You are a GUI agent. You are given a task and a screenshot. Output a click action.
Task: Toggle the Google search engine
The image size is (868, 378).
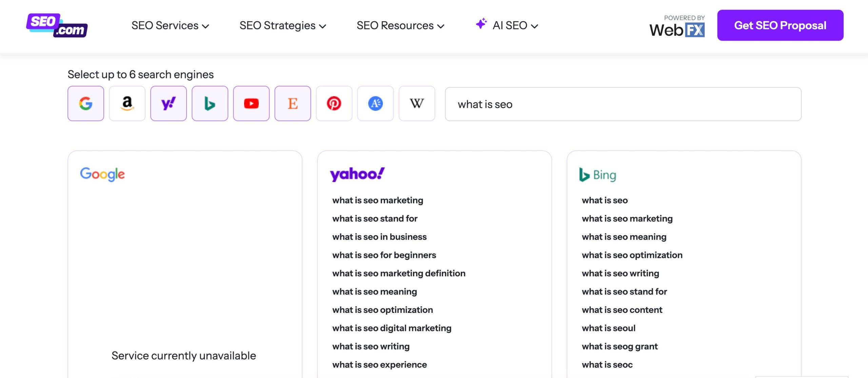pyautogui.click(x=86, y=103)
